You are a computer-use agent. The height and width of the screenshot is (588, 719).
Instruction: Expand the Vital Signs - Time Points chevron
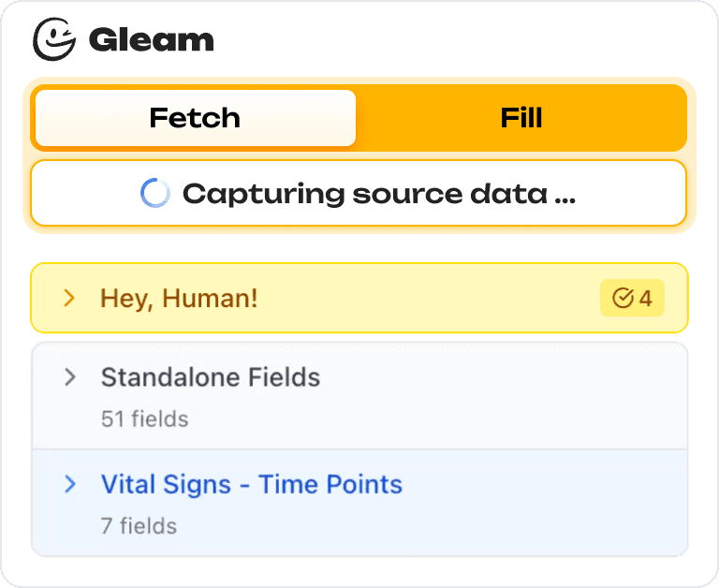click(x=68, y=484)
